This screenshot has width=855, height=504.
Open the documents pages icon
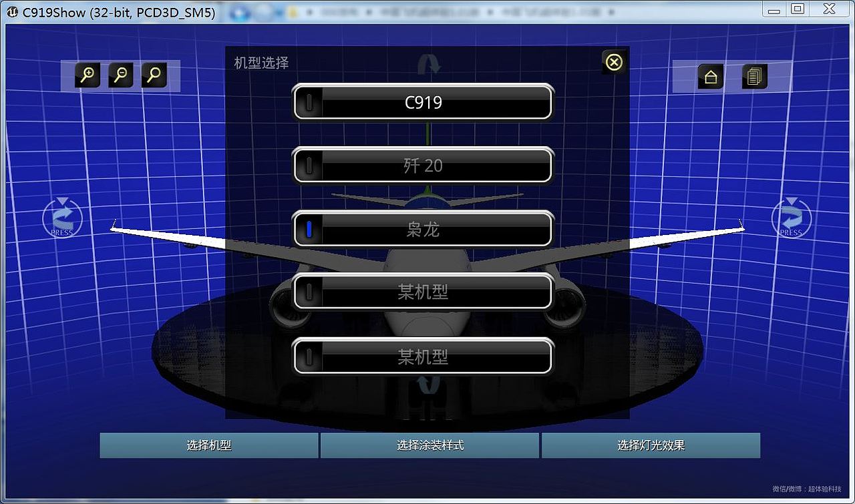(x=754, y=77)
